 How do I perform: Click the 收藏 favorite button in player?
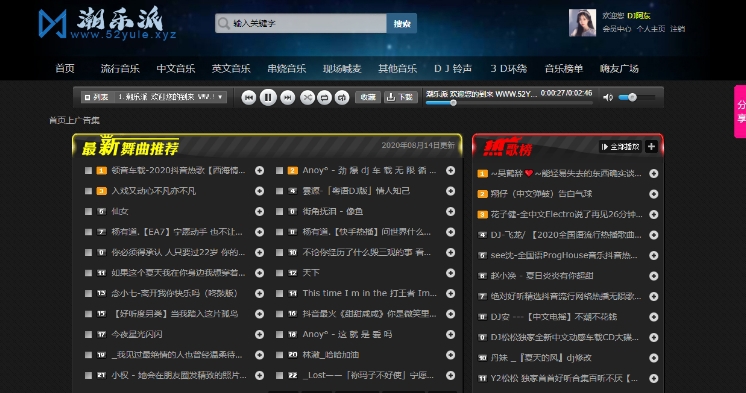pyautogui.click(x=367, y=98)
